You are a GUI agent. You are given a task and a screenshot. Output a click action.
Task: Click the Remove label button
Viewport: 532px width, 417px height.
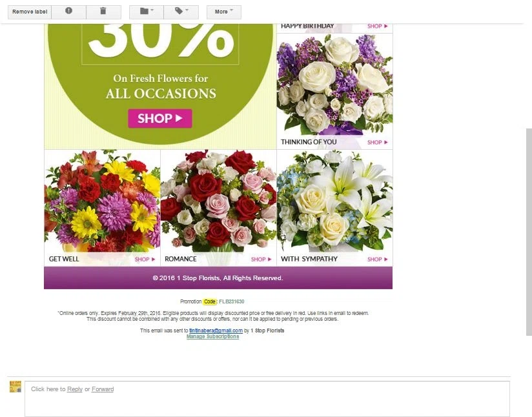click(30, 12)
